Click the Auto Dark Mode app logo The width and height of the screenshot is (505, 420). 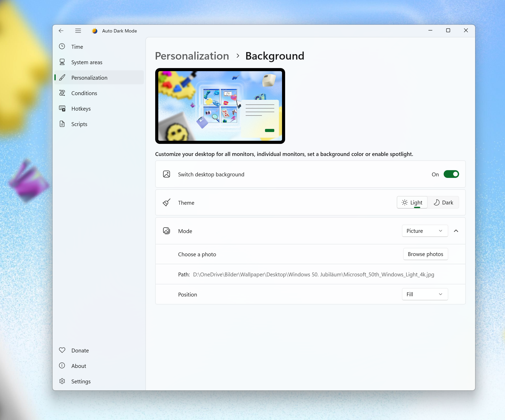pos(95,31)
